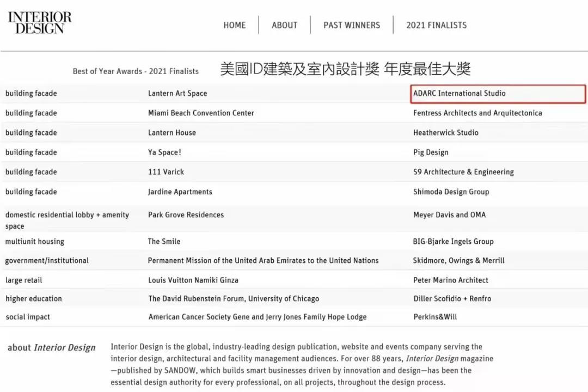Viewport: 588px width, 392px height.
Task: Select American Cancer Society Hope Lodge entry
Action: tap(257, 317)
